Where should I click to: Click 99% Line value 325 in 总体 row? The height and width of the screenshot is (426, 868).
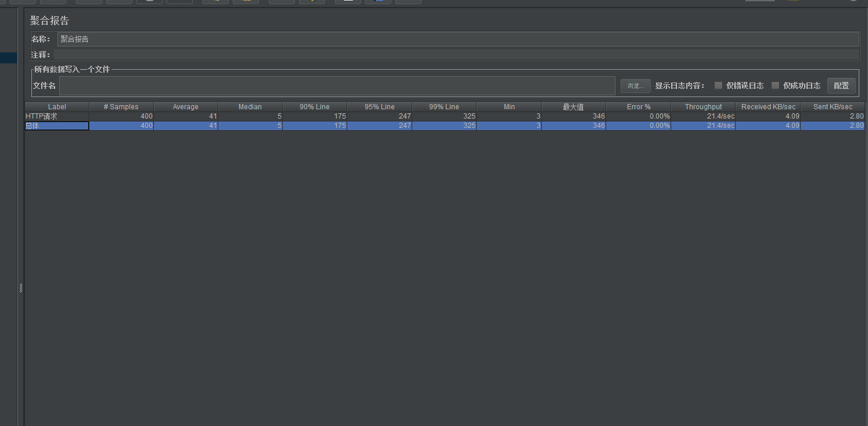(444, 126)
